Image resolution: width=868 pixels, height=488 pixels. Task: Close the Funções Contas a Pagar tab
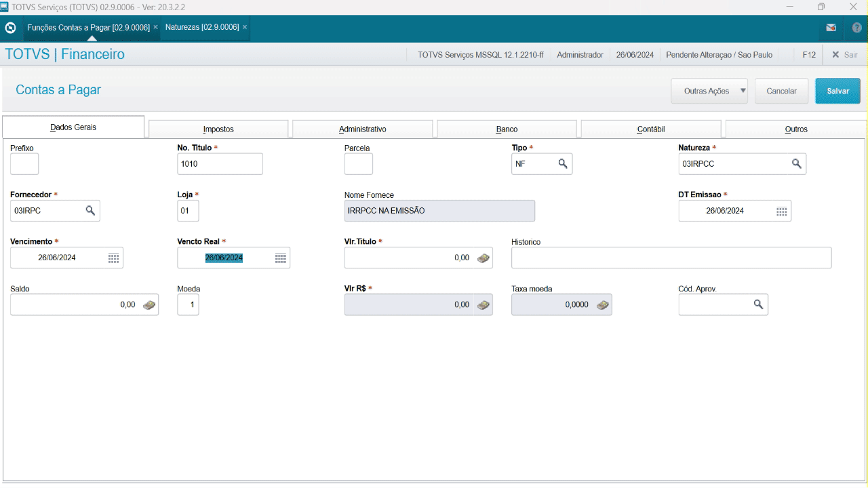155,27
